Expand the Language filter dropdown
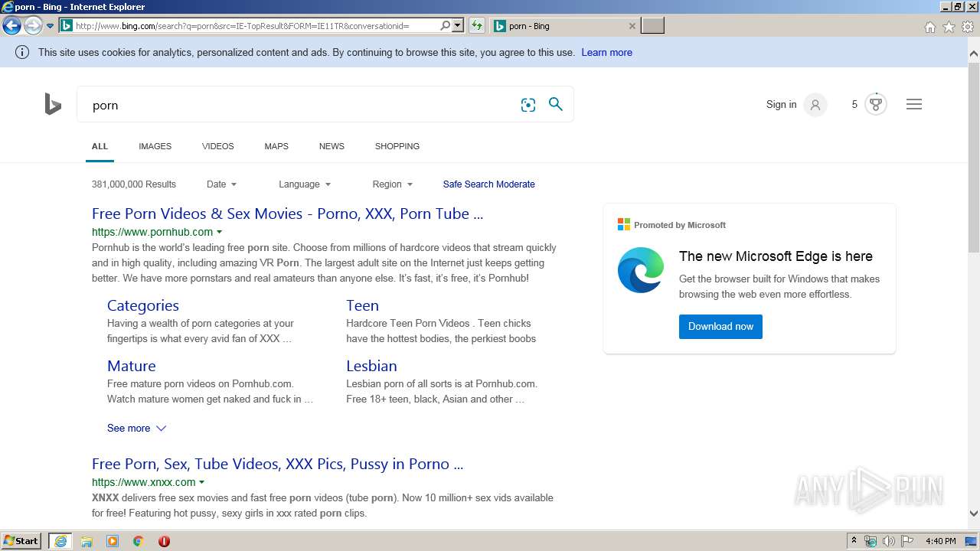 (x=305, y=184)
